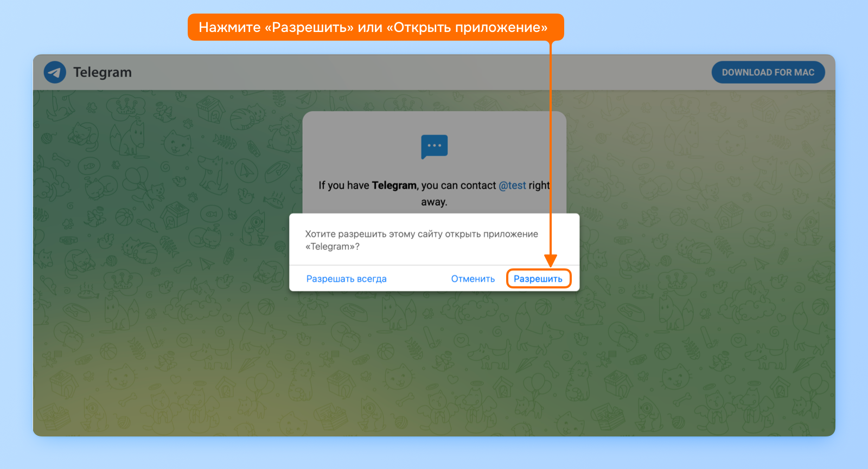Screen dimensions: 868x469
Task: Click the text 'If you have Telegram'
Action: [368, 185]
